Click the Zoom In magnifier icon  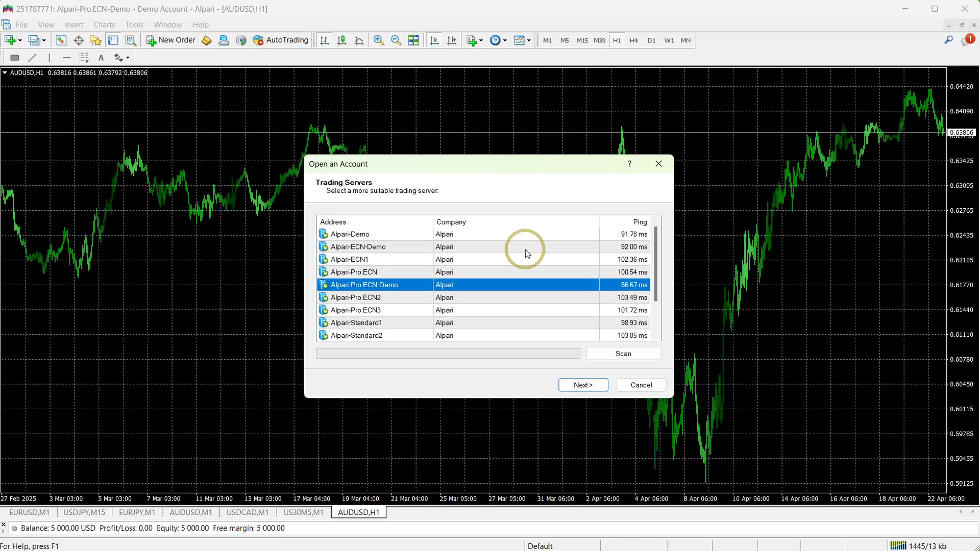(x=379, y=40)
